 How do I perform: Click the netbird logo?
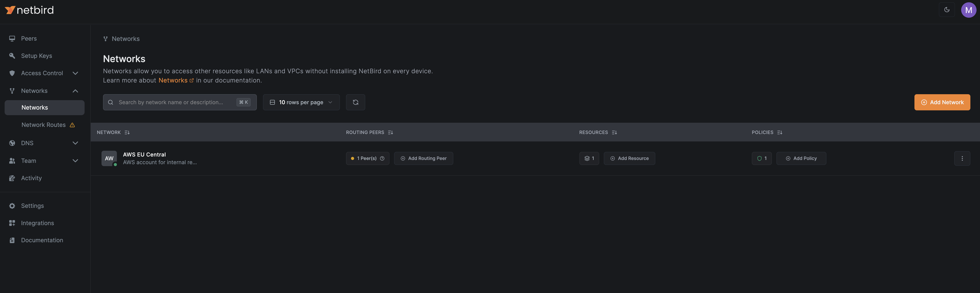(29, 10)
